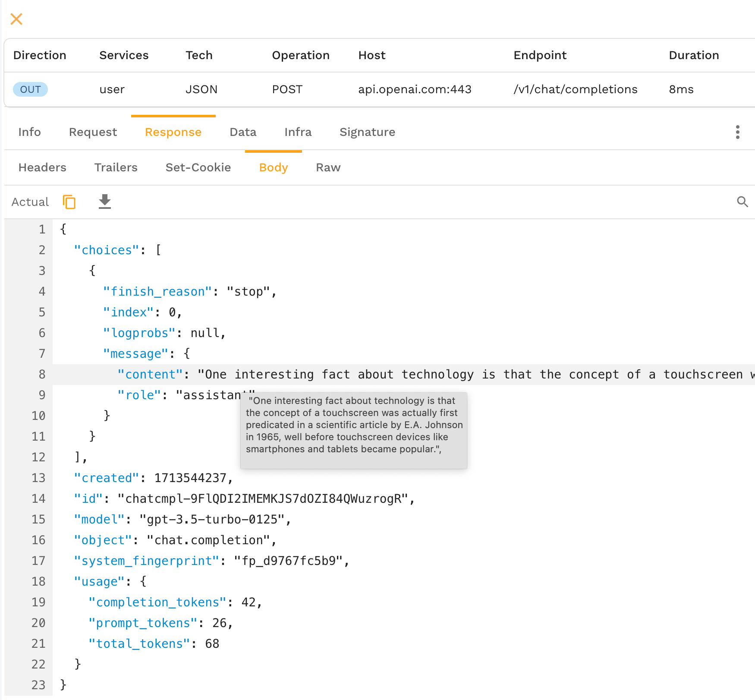
Task: Open the three-dot more options menu
Action: click(737, 132)
